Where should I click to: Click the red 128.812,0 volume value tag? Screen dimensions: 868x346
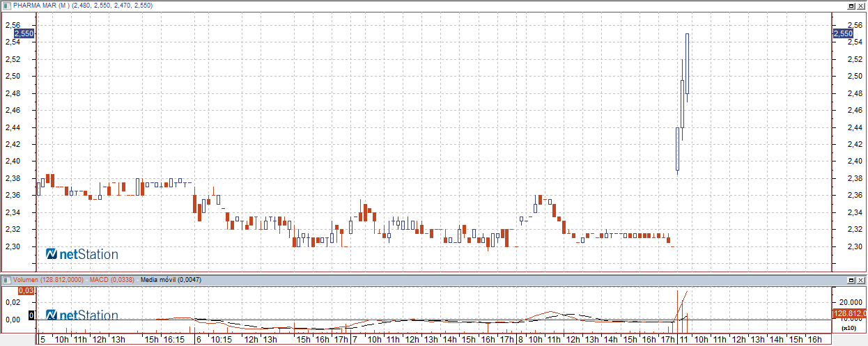(849, 314)
